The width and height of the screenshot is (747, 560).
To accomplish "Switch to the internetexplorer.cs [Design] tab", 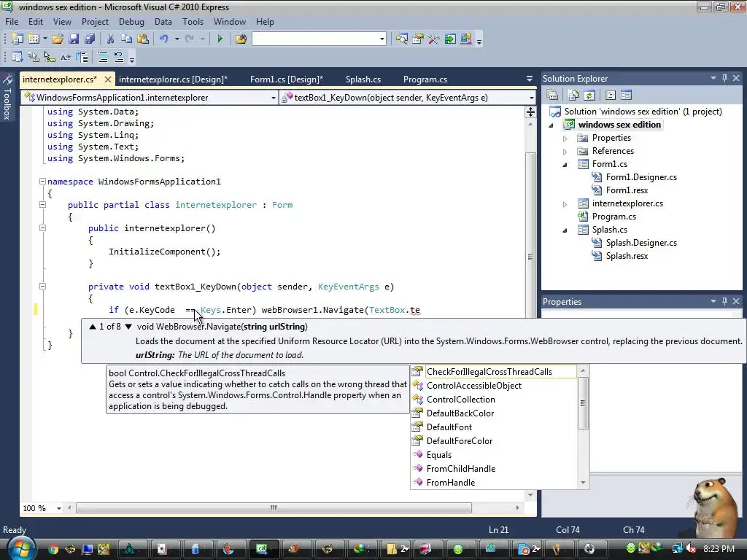I will [x=173, y=79].
